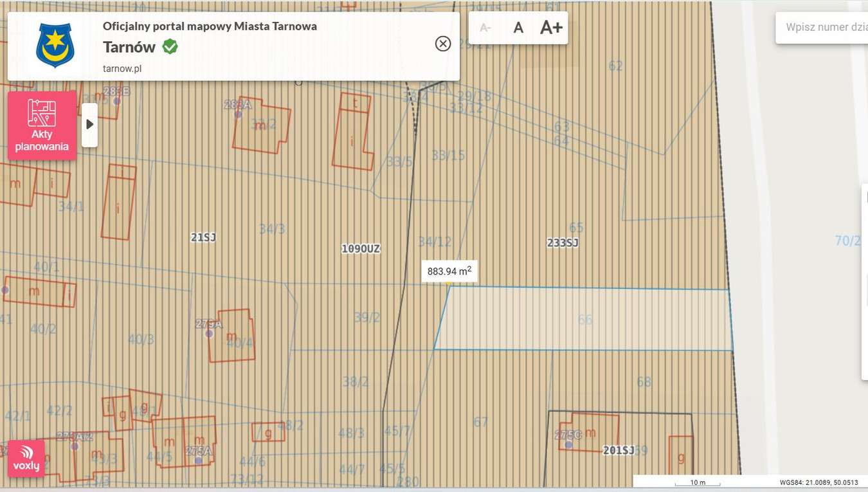Click the 883.94 m² area label
The image size is (868, 492).
[x=449, y=271]
